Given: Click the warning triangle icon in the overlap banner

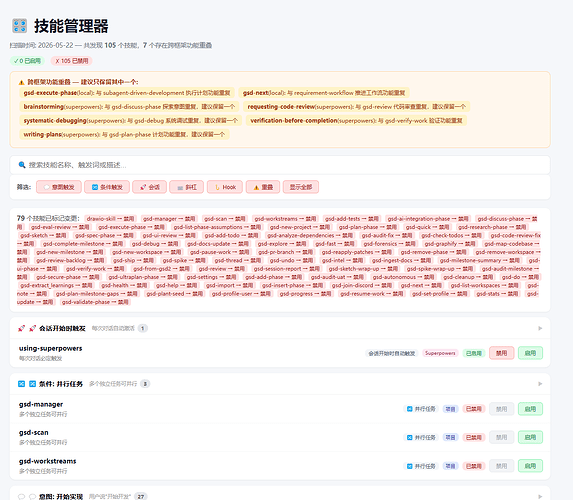Looking at the screenshot, I should pyautogui.click(x=21, y=82).
